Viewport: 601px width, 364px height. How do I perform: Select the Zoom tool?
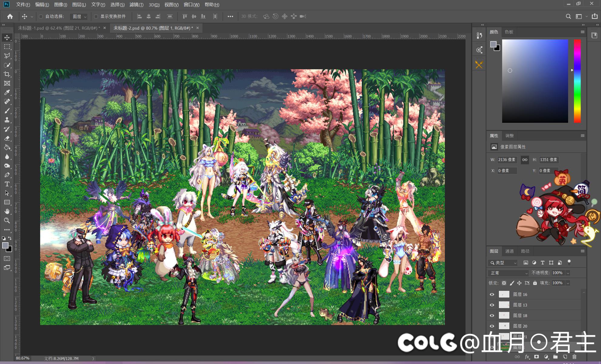[7, 221]
